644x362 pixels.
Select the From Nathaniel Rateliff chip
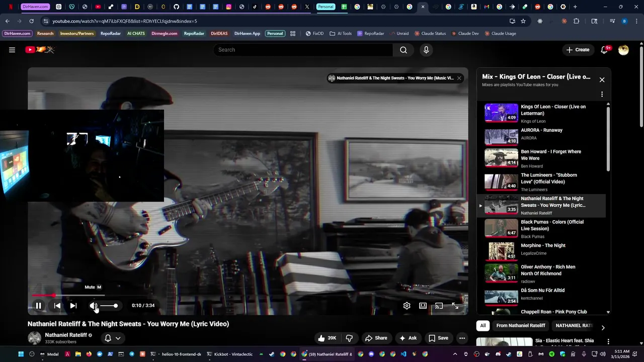521,326
